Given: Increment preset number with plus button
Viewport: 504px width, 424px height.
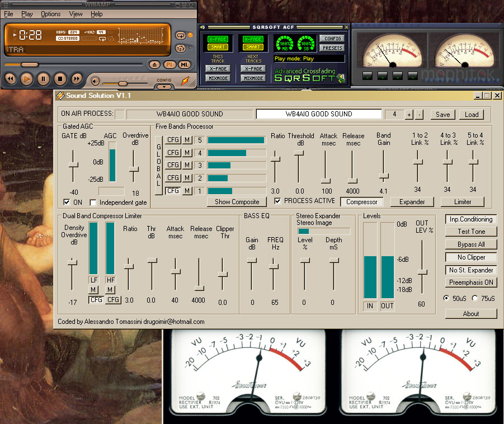Looking at the screenshot, I should (x=409, y=115).
